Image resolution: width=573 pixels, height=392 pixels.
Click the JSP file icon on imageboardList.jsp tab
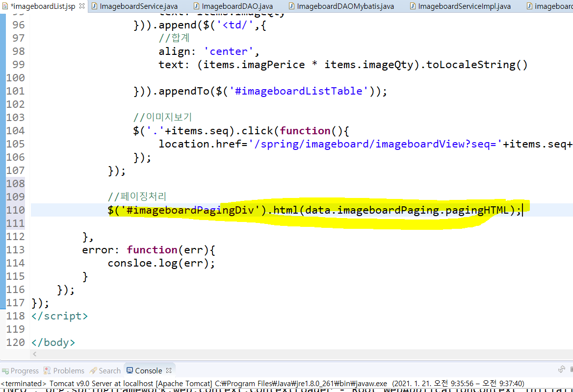(5, 6)
